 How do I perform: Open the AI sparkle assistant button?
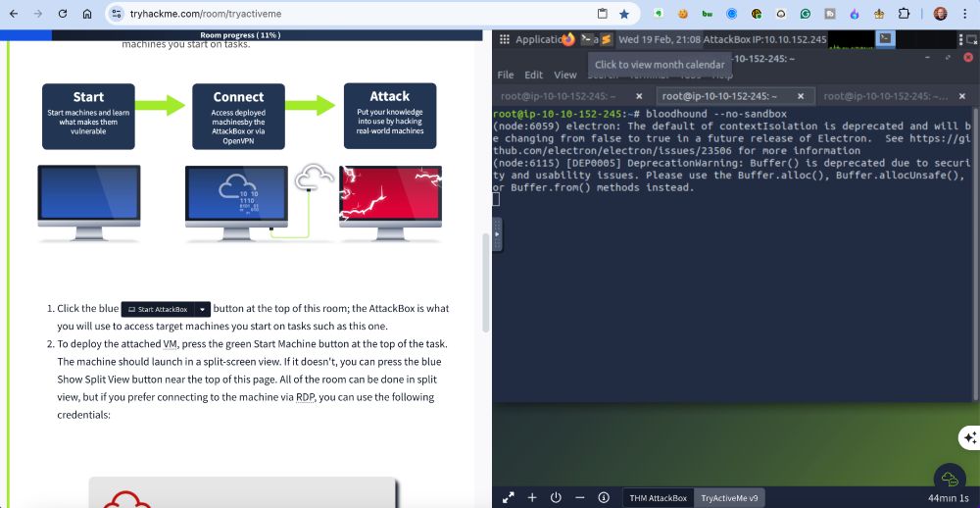click(970, 438)
